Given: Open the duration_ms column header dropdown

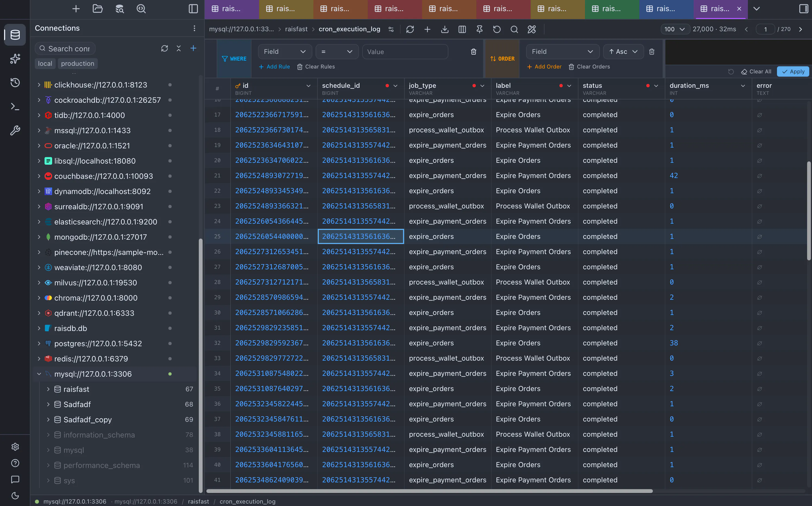Looking at the screenshot, I should pyautogui.click(x=743, y=86).
